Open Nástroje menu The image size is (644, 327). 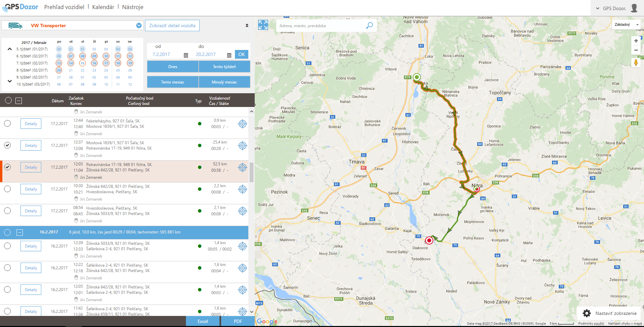[133, 7]
